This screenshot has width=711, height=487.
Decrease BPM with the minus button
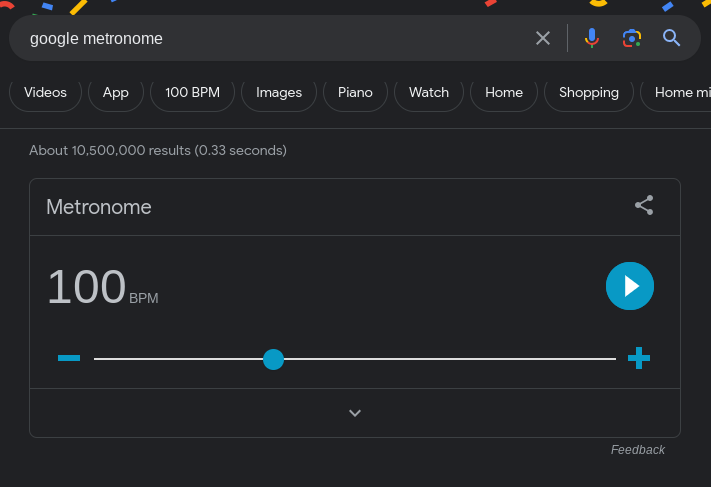(69, 358)
